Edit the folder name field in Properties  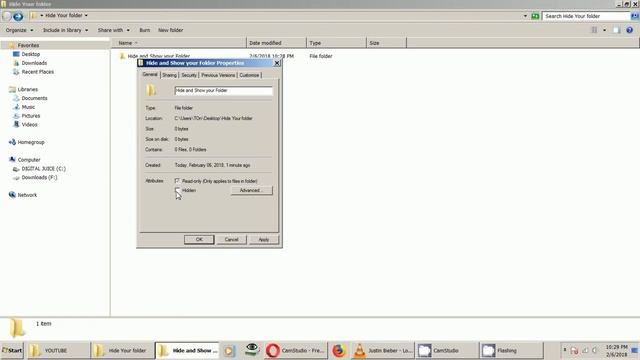click(223, 91)
